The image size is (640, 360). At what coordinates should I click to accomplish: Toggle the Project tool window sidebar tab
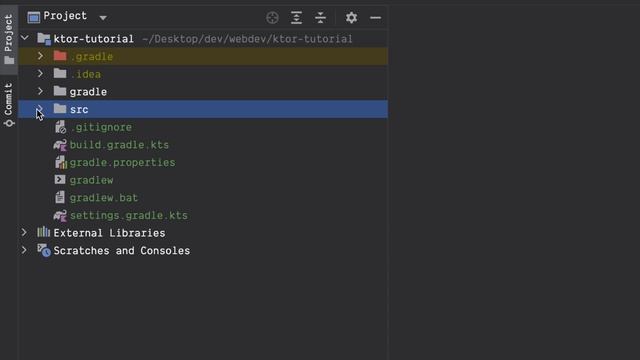click(9, 39)
